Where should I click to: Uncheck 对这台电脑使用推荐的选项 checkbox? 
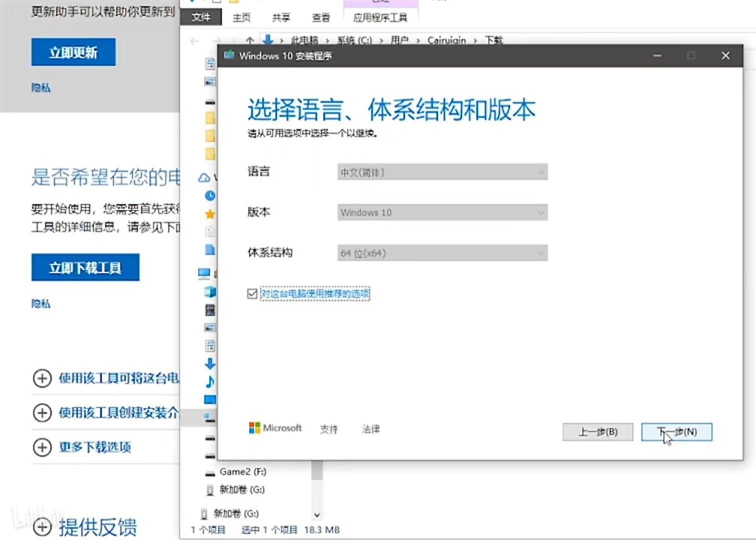click(x=253, y=293)
